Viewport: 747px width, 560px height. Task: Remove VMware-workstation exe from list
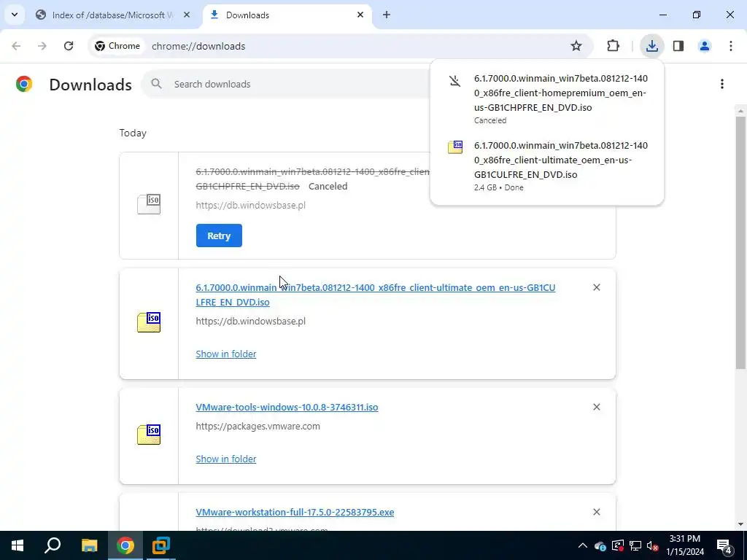597,512
